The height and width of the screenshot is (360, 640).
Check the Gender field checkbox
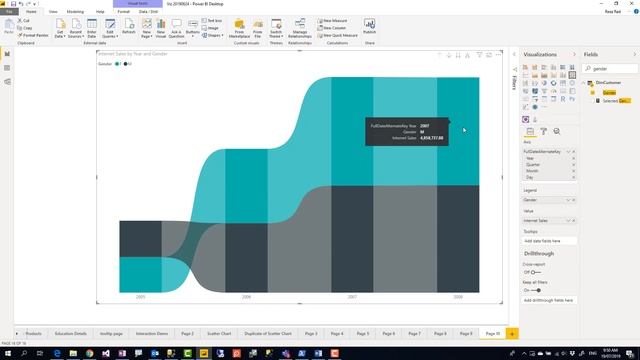(x=592, y=93)
